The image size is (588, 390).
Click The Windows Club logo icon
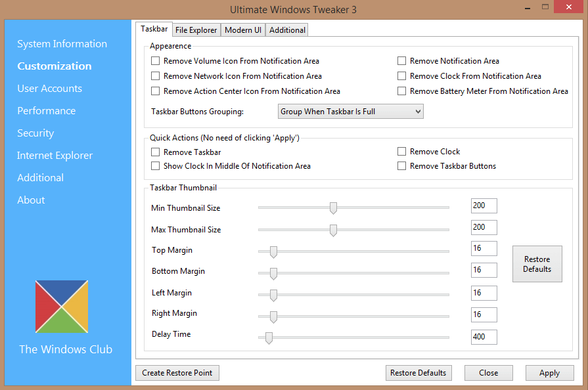[62, 307]
